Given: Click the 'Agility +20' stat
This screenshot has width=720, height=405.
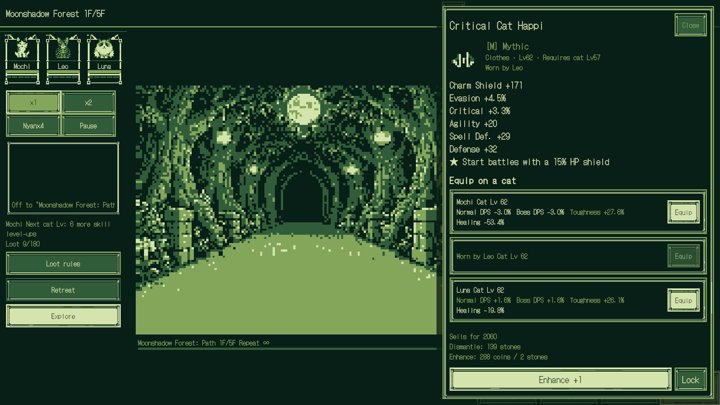Looking at the screenshot, I should 473,124.
